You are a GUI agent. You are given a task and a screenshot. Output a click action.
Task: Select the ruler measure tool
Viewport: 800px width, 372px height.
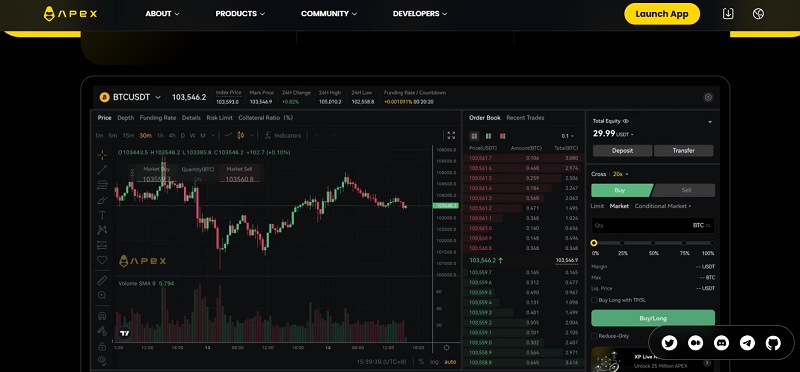point(102,280)
